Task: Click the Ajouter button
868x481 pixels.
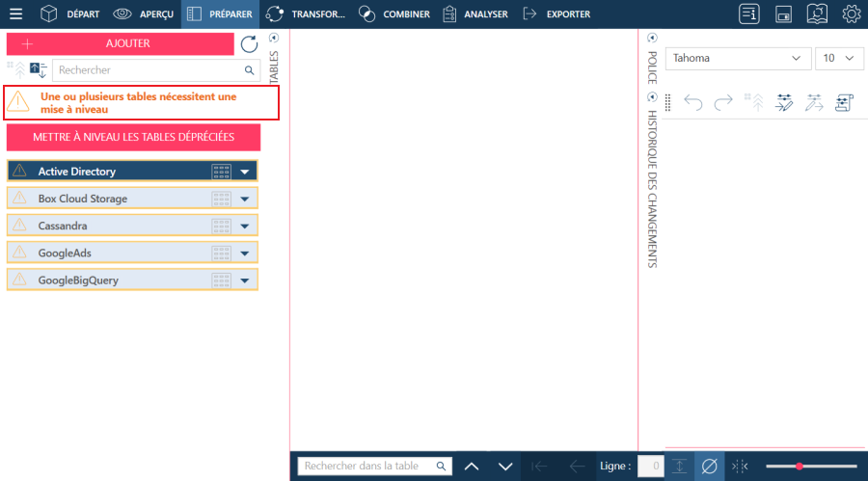Action: 121,43
